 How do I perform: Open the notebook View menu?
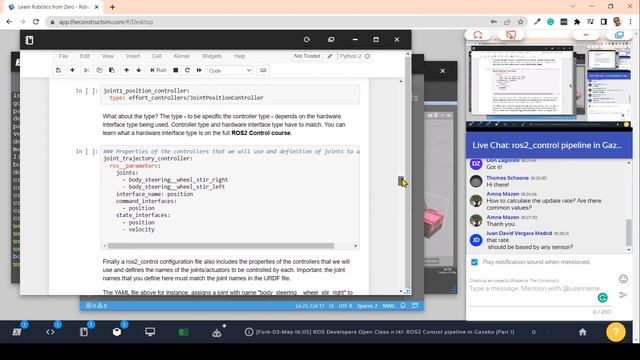click(x=108, y=56)
